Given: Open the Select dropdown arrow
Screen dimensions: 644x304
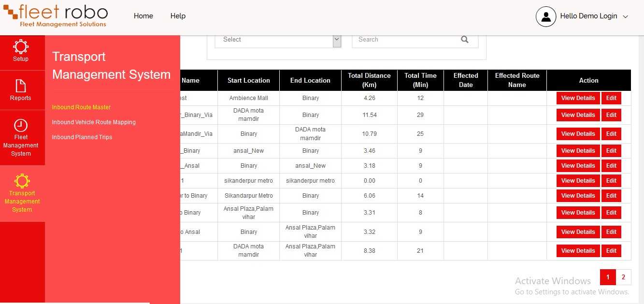Looking at the screenshot, I should click(337, 40).
